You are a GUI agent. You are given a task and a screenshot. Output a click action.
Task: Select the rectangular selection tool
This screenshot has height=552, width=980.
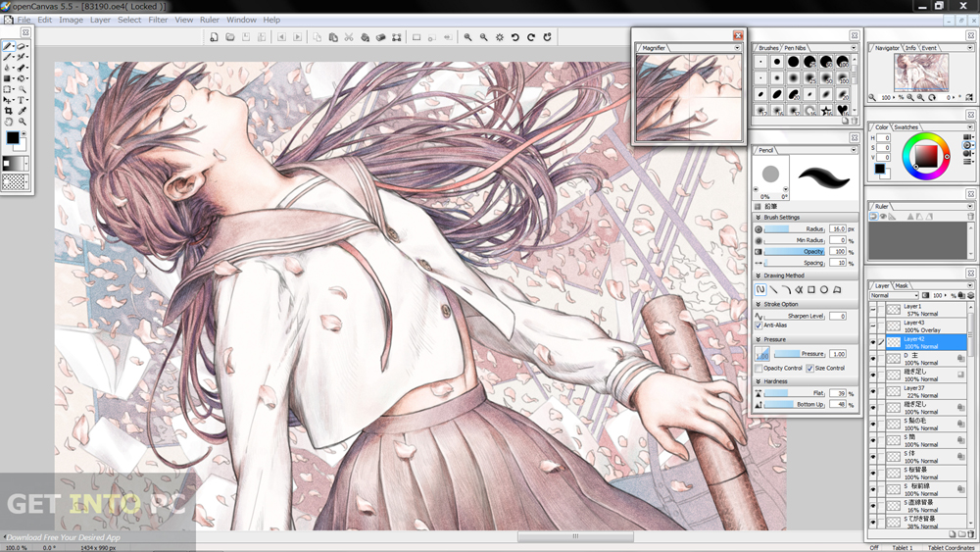coord(7,89)
